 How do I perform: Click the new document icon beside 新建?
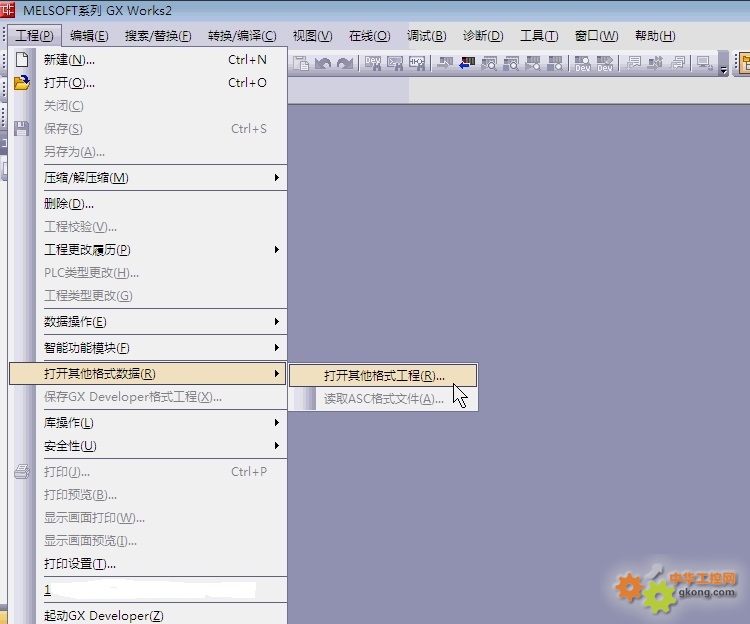pyautogui.click(x=22, y=60)
